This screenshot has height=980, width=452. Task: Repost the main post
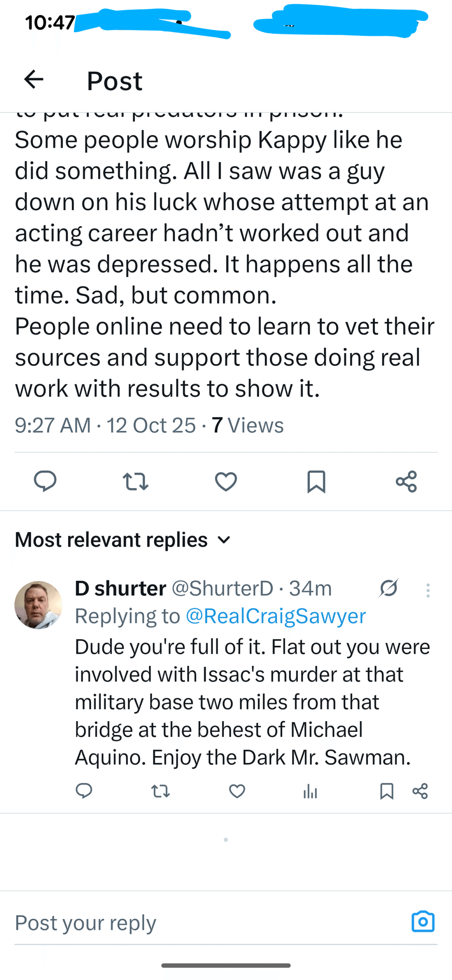pos(135,481)
